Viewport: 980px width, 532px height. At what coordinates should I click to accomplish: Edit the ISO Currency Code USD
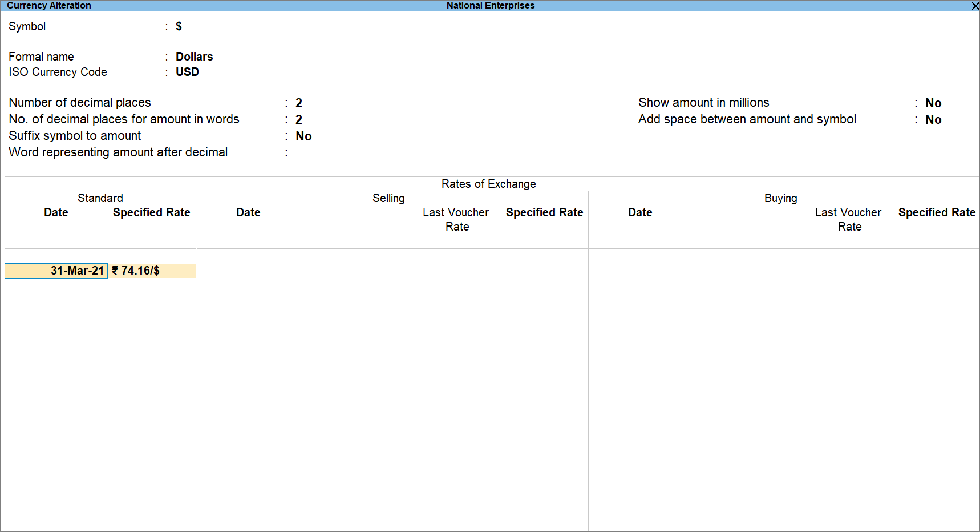pyautogui.click(x=187, y=72)
